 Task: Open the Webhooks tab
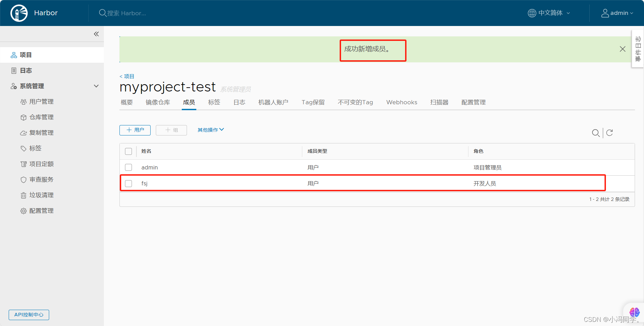pos(402,102)
